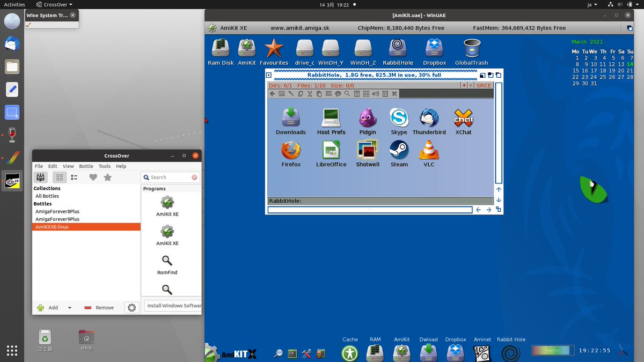This screenshot has height=362, width=644.
Task: Toggle the star rating filter in CrossOver
Action: tap(107, 177)
